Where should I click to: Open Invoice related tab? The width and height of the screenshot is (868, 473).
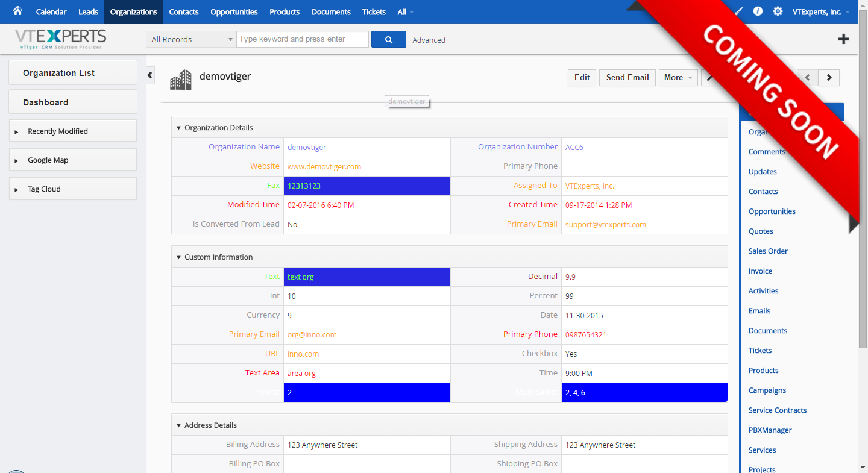tap(760, 271)
